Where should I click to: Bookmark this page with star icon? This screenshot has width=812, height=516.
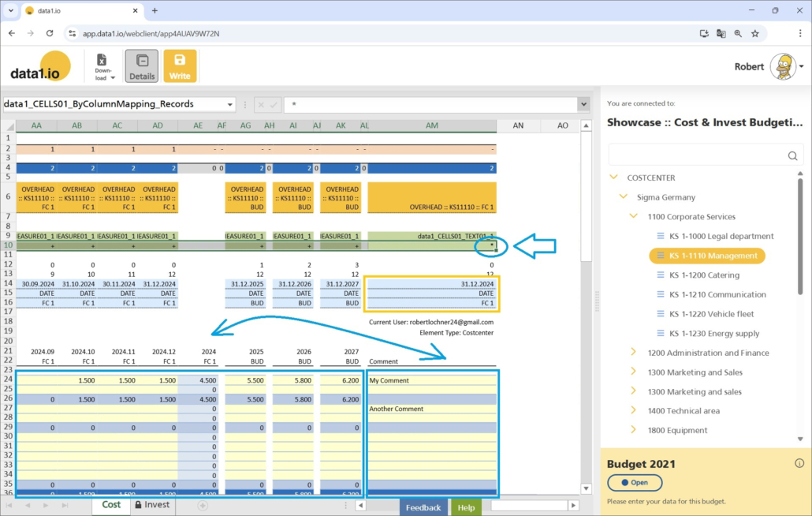755,34
